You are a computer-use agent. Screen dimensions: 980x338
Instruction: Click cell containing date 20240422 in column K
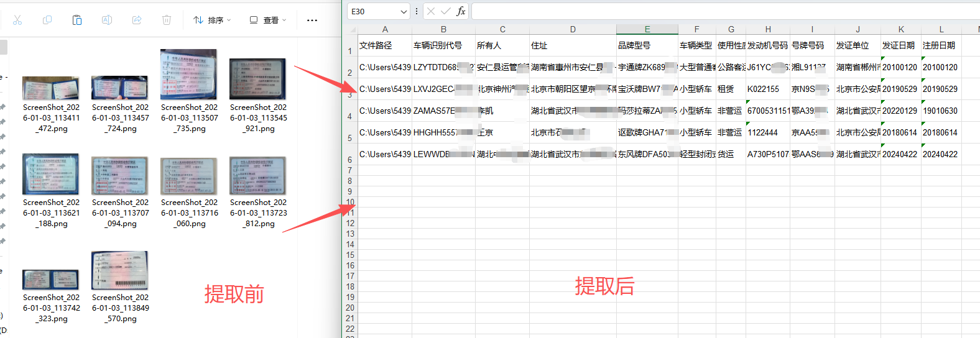[901, 154]
